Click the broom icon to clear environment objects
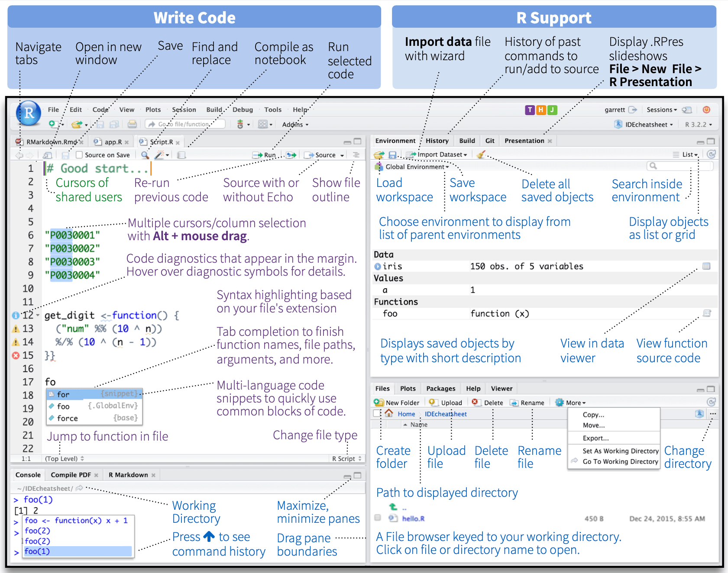Image resolution: width=728 pixels, height=573 pixels. click(x=481, y=155)
